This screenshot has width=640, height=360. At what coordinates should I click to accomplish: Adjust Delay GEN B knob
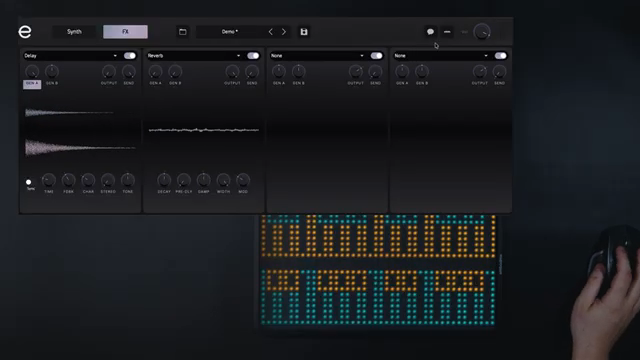click(x=52, y=72)
